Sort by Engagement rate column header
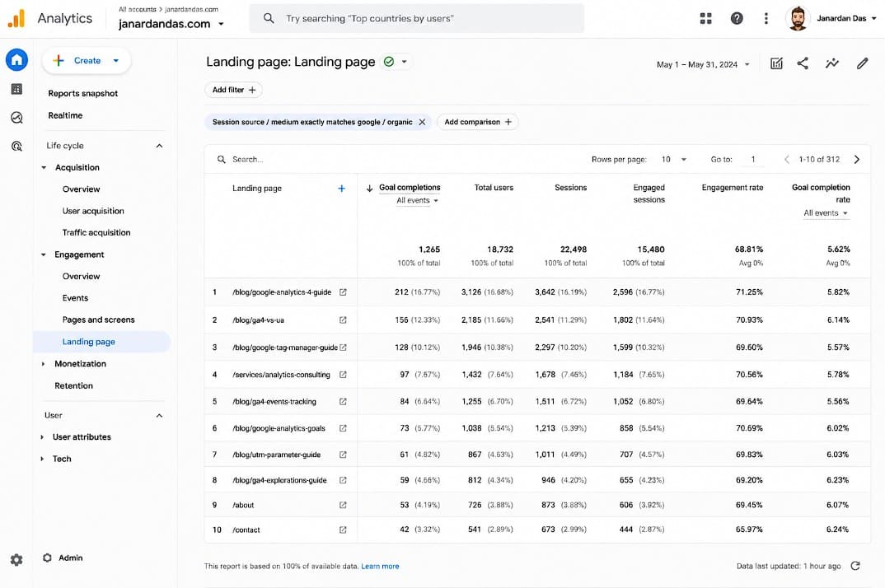Image resolution: width=885 pixels, height=588 pixels. (x=732, y=187)
